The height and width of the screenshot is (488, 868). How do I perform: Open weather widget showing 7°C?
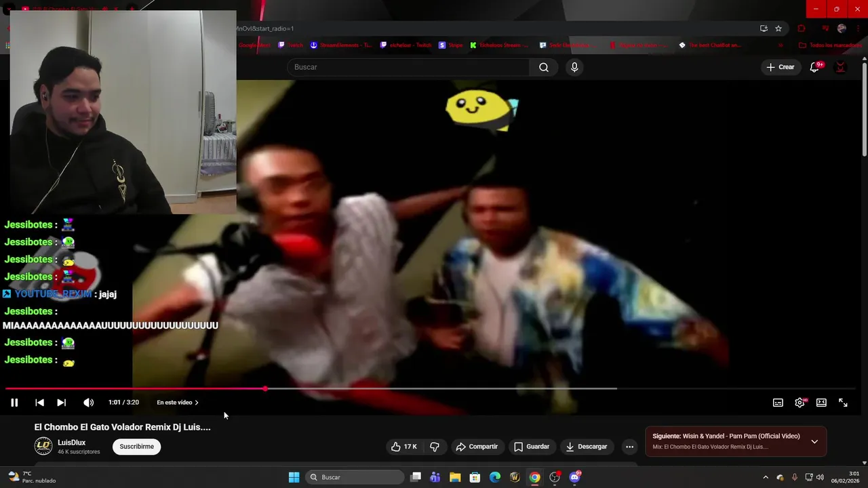[x=31, y=477]
